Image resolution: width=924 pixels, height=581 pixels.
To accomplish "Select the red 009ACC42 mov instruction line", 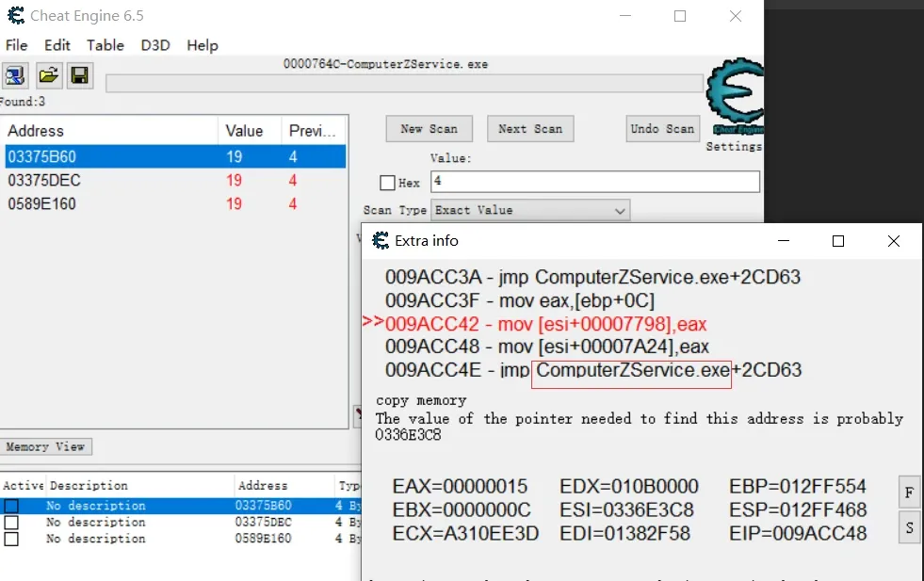I will [x=545, y=324].
